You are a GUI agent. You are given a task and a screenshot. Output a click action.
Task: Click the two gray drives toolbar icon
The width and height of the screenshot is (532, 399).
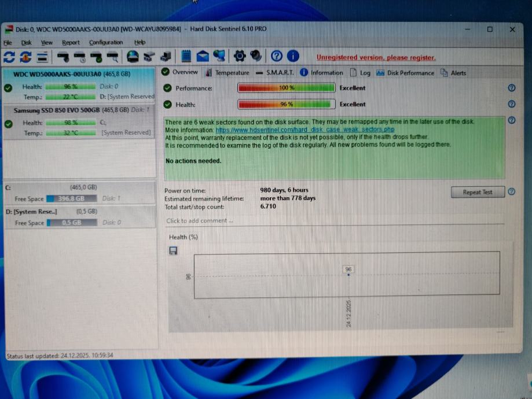click(x=149, y=57)
